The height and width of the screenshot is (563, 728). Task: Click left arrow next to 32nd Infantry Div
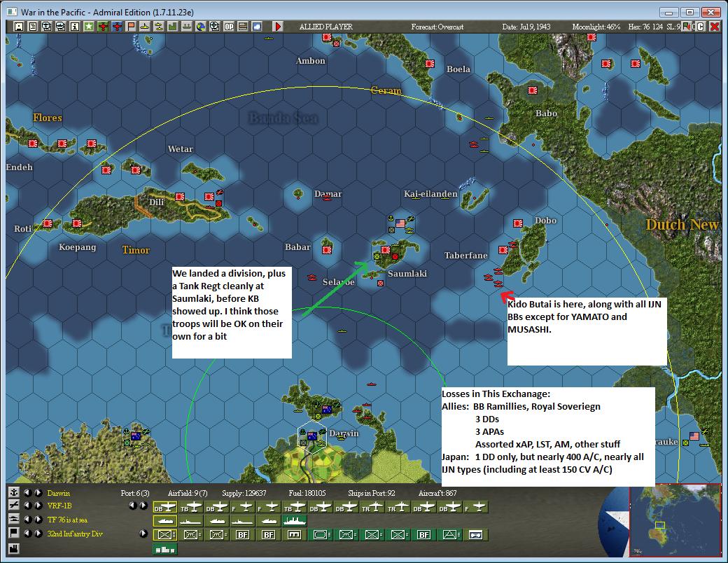(x=28, y=534)
